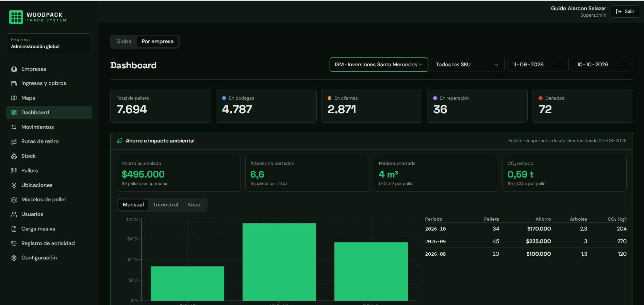Click the Mapa map icon
Image resolution: width=644 pixels, height=305 pixels.
(x=14, y=98)
